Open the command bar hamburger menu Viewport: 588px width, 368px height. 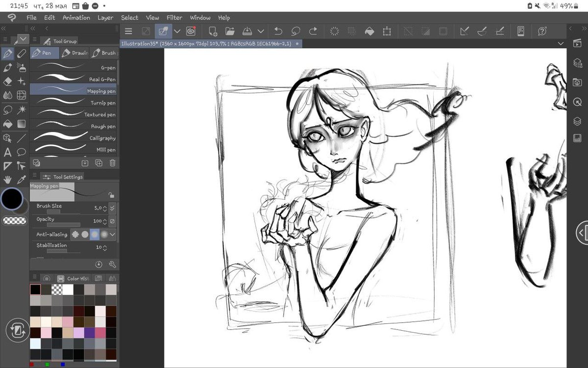point(128,31)
